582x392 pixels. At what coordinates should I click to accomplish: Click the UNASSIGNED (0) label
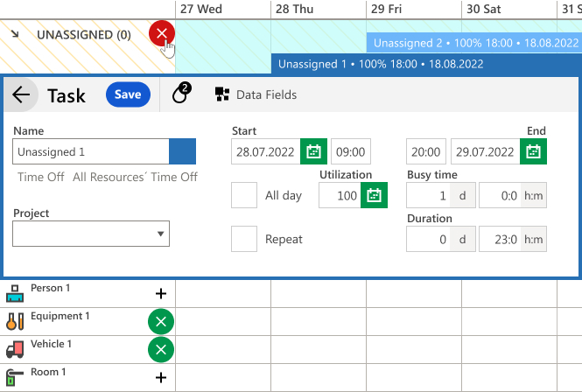[x=84, y=35]
